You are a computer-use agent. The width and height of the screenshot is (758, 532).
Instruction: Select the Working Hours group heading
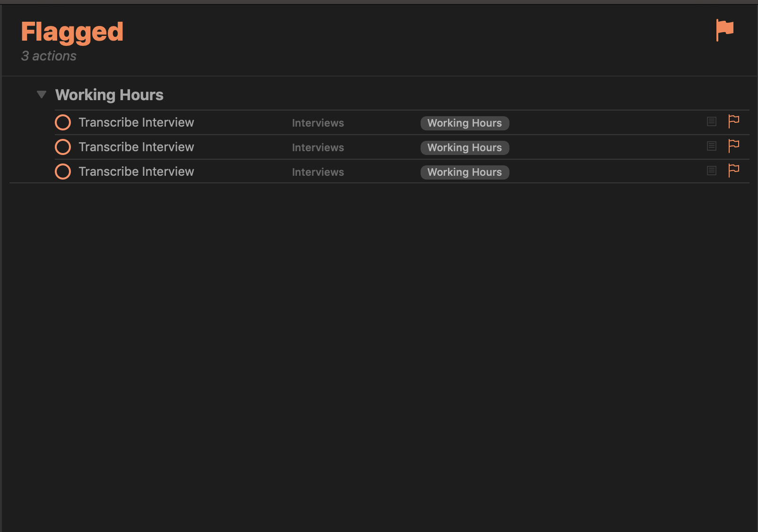pyautogui.click(x=109, y=95)
